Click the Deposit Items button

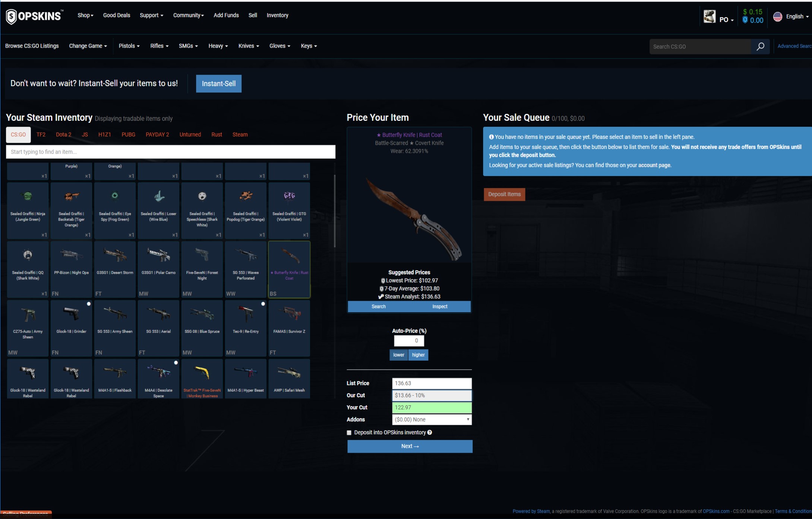pos(504,194)
